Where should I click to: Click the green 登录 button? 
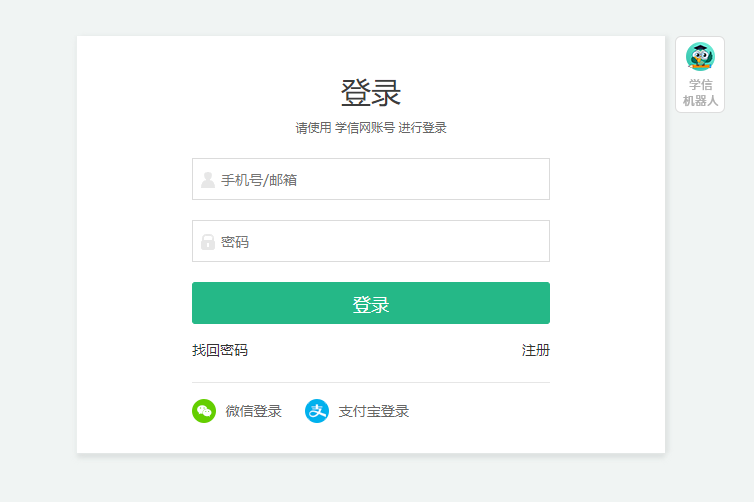tap(371, 303)
